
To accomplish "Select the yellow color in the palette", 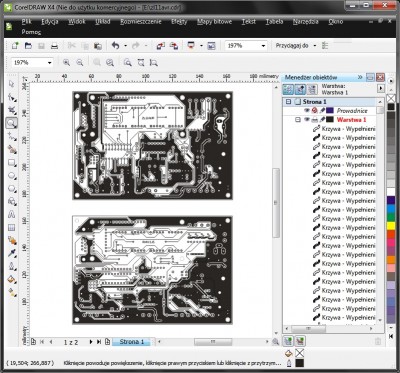I will 391,226.
